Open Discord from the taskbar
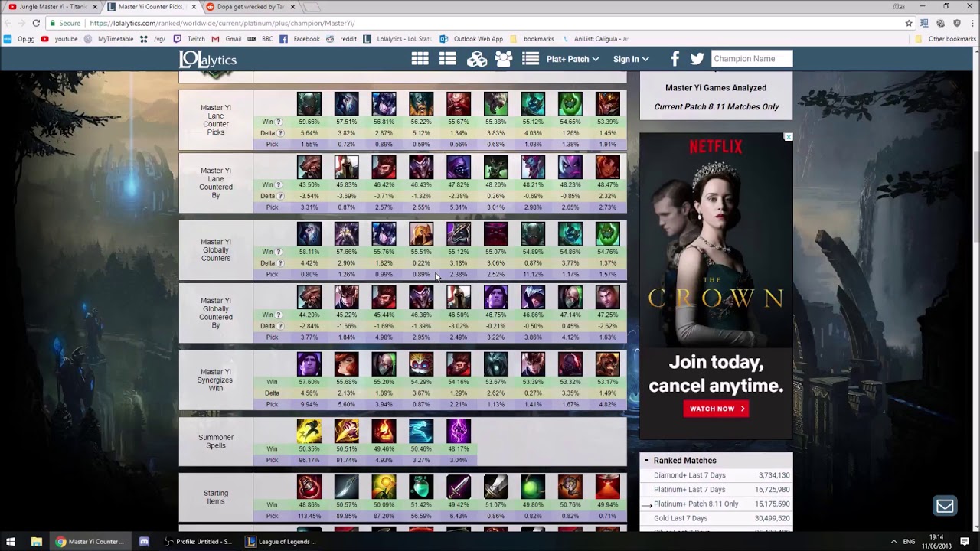The height and width of the screenshot is (551, 980). (x=144, y=542)
